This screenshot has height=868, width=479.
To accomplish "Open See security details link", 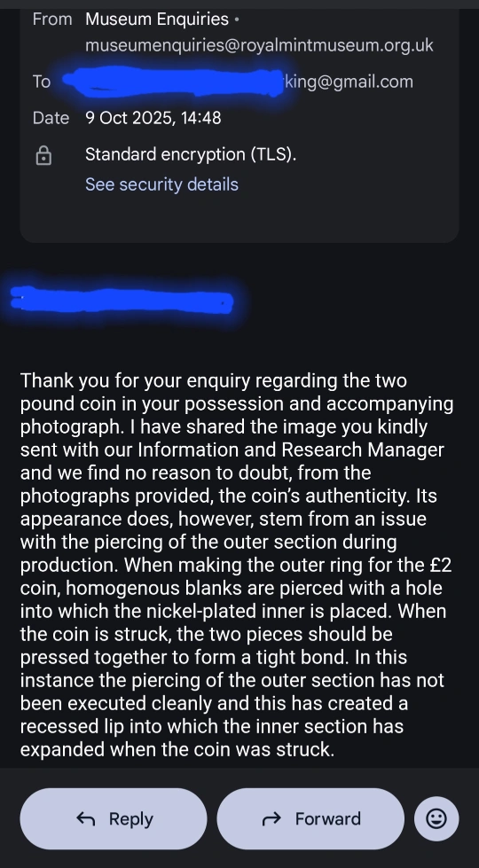I will [161, 184].
